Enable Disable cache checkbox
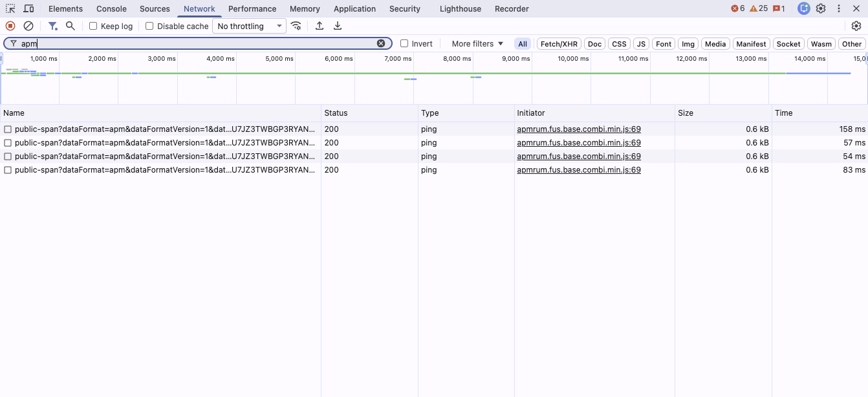 pos(149,26)
